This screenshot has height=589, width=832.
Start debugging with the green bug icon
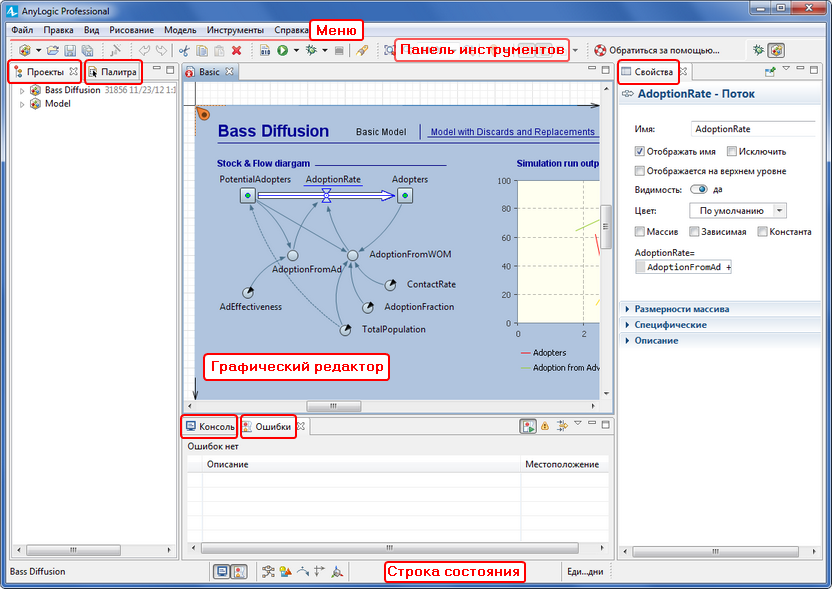(x=311, y=50)
